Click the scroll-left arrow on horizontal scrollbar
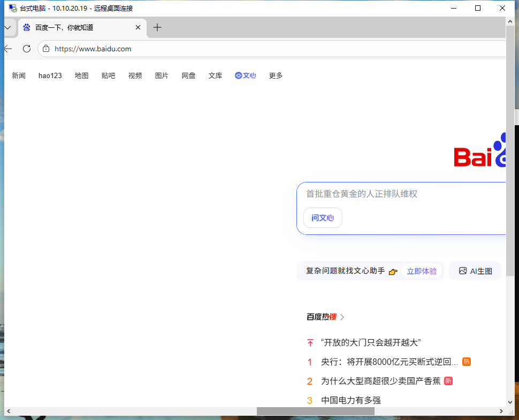Screen dimensions: 519x420 click(9, 411)
